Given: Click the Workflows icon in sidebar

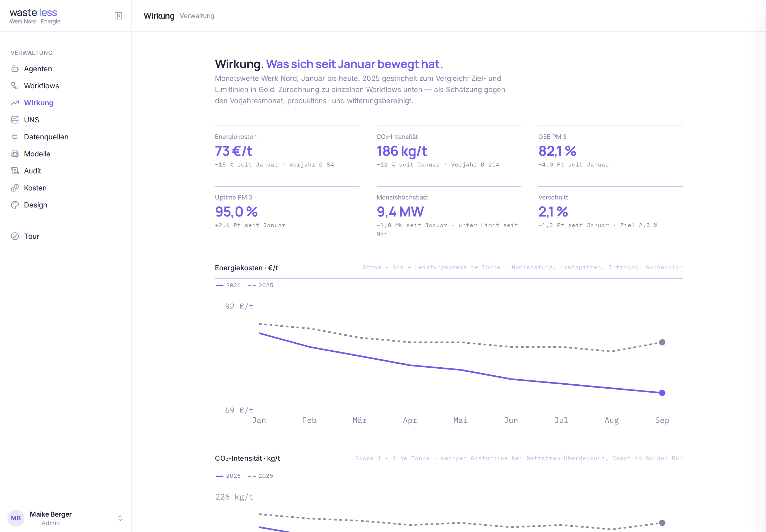Looking at the screenshot, I should [x=15, y=86].
